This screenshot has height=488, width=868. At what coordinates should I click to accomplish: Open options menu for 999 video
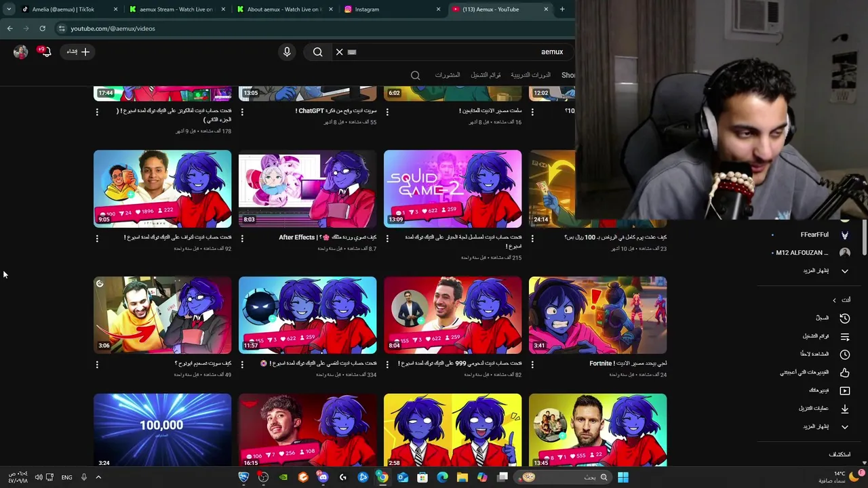pyautogui.click(x=387, y=365)
